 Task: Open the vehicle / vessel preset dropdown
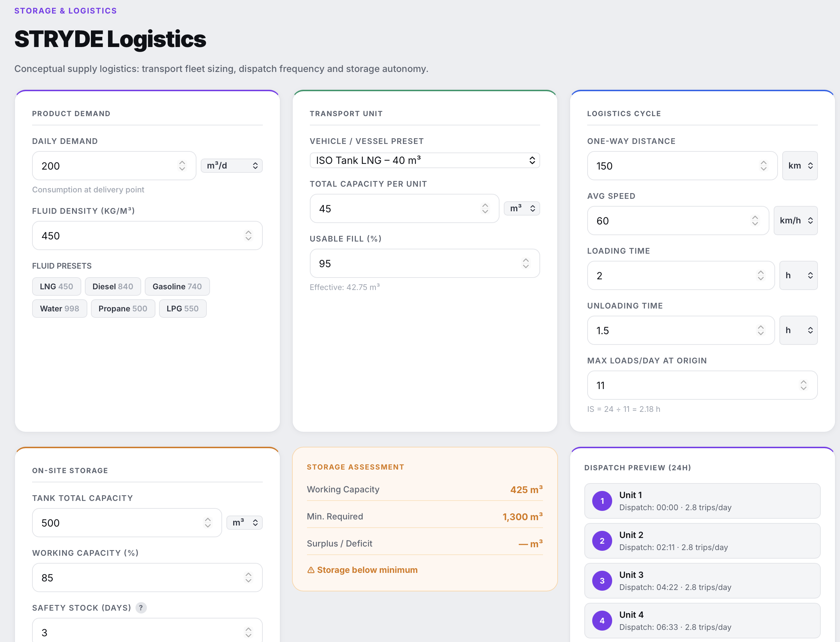pos(424,160)
